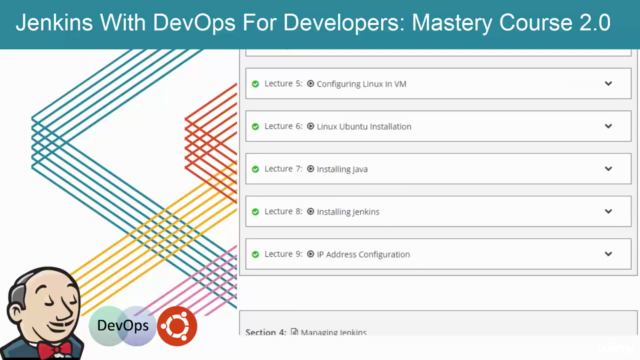Click the 'Managing Jenkins' section title
640x360 pixels.
[x=333, y=332]
